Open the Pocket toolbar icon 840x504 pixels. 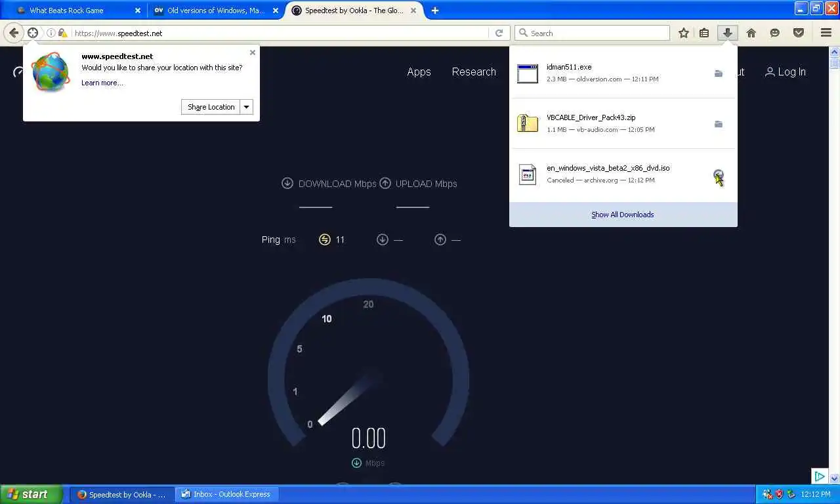point(799,33)
